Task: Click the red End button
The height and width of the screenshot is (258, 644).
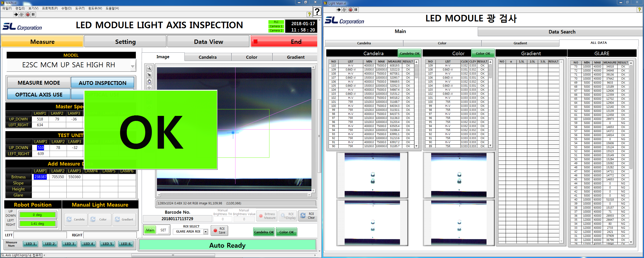Action: point(284,42)
